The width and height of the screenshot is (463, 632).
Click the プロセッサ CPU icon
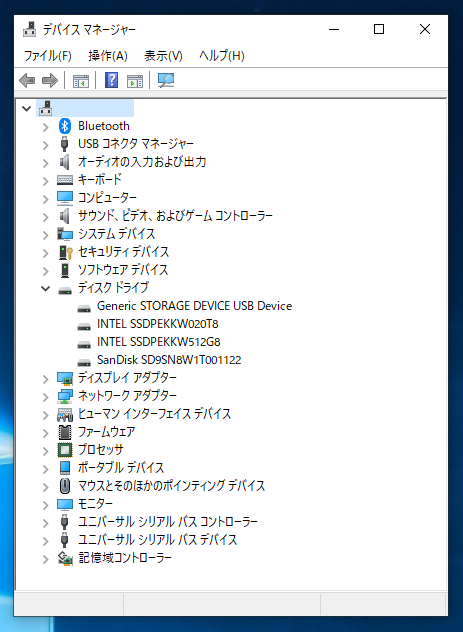tap(65, 450)
